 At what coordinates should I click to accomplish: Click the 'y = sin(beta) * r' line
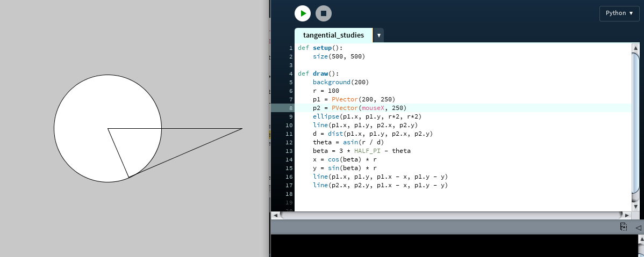pyautogui.click(x=345, y=168)
